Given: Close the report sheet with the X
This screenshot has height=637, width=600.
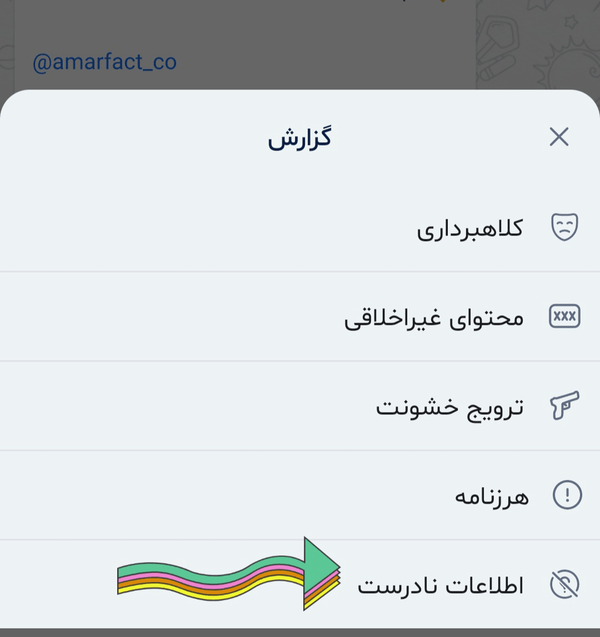Looking at the screenshot, I should (x=559, y=137).
